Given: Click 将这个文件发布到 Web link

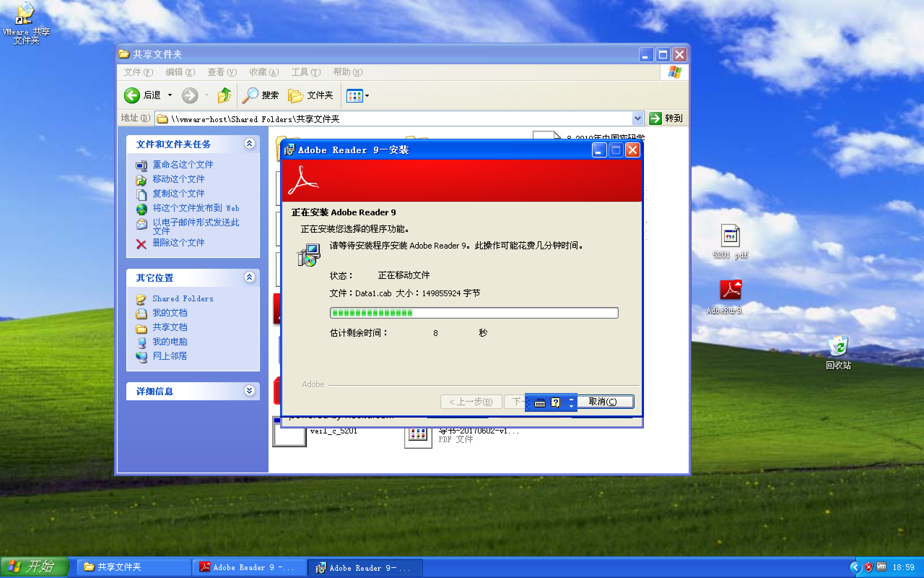Looking at the screenshot, I should point(196,208).
